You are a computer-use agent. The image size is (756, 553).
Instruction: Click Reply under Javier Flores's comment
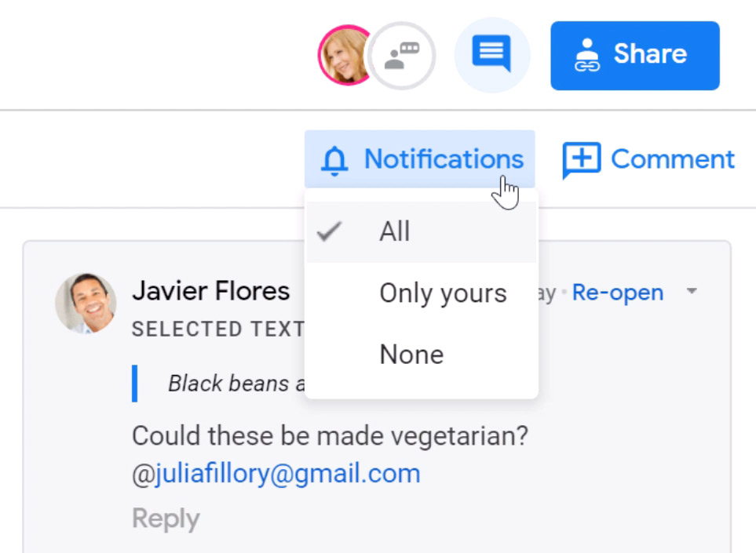click(165, 517)
